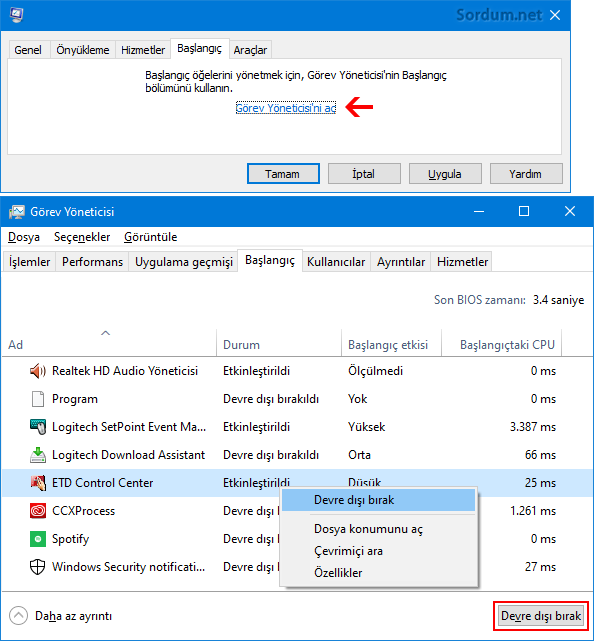The height and width of the screenshot is (641, 594).
Task: Open the Kullanıcılar tab
Action: pos(336,262)
